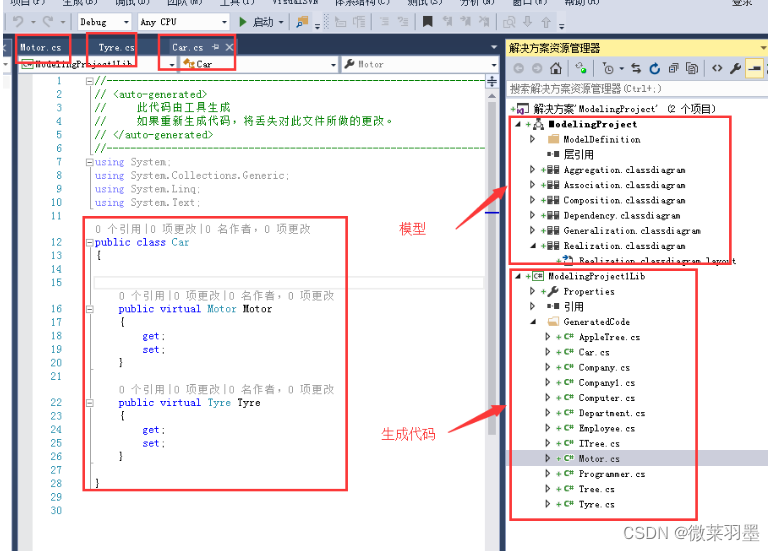This screenshot has height=551, width=775.
Task: Click the next bookmark icon
Action: (x=465, y=22)
